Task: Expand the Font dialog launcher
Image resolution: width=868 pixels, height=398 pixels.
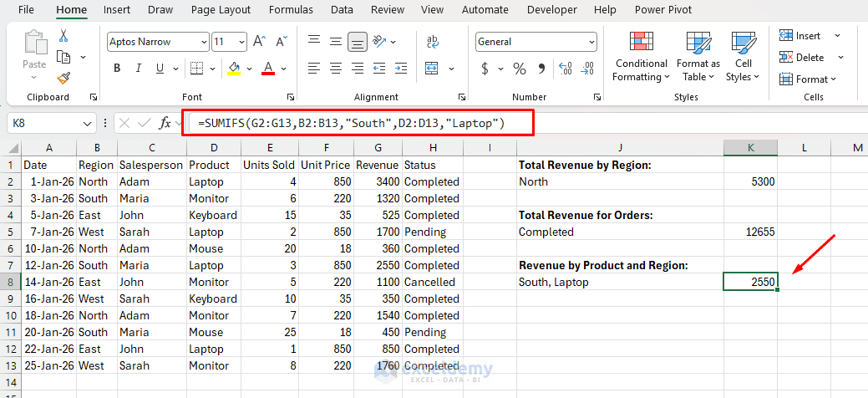Action: [x=291, y=97]
